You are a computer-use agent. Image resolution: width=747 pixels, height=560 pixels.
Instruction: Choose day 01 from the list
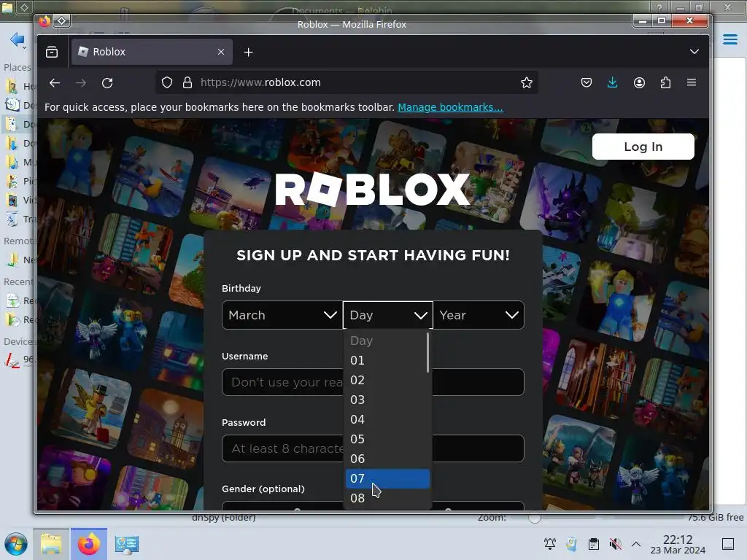387,360
